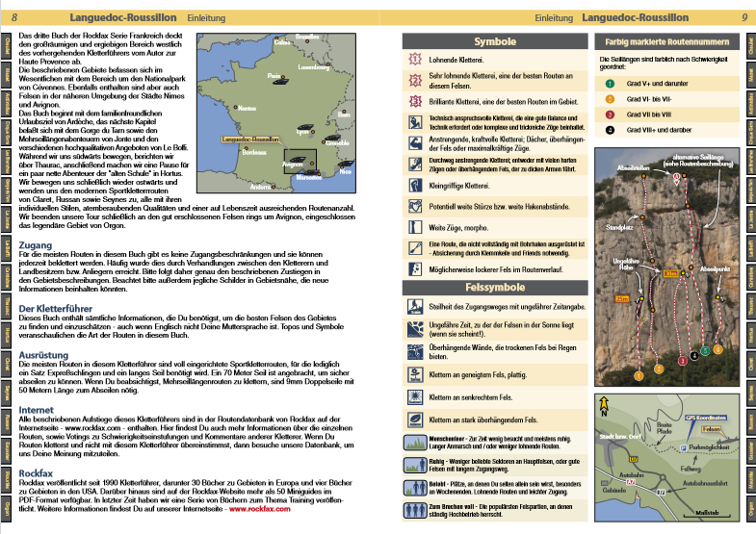Image resolution: width=756 pixels, height=534 pixels.
Task: Click the black circle for Grad VIII+
Action: [x=610, y=130]
